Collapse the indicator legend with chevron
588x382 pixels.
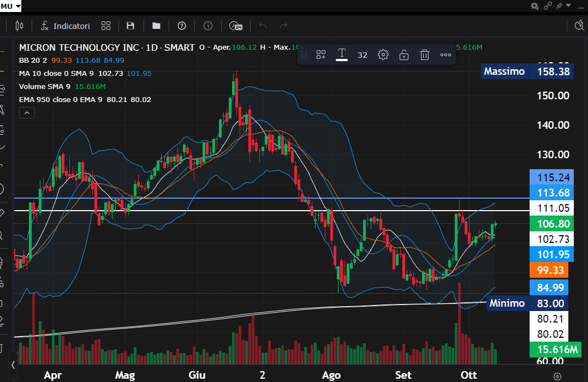[27, 113]
